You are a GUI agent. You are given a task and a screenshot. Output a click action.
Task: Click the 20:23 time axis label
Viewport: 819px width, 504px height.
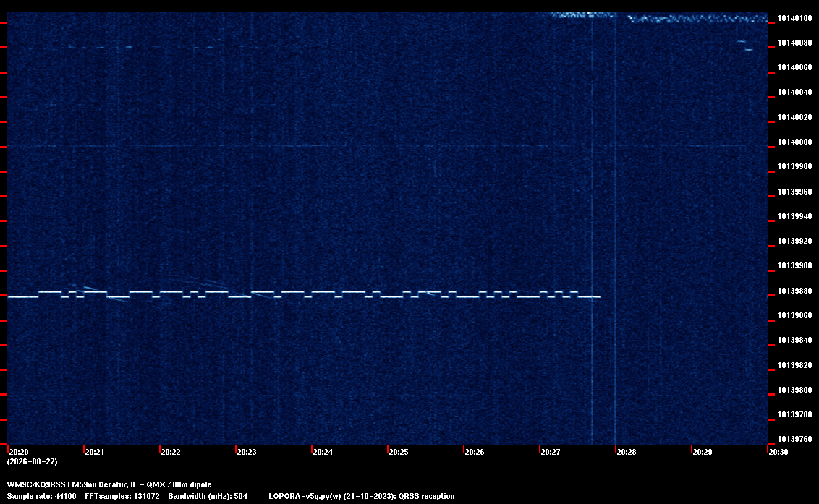[x=247, y=452]
